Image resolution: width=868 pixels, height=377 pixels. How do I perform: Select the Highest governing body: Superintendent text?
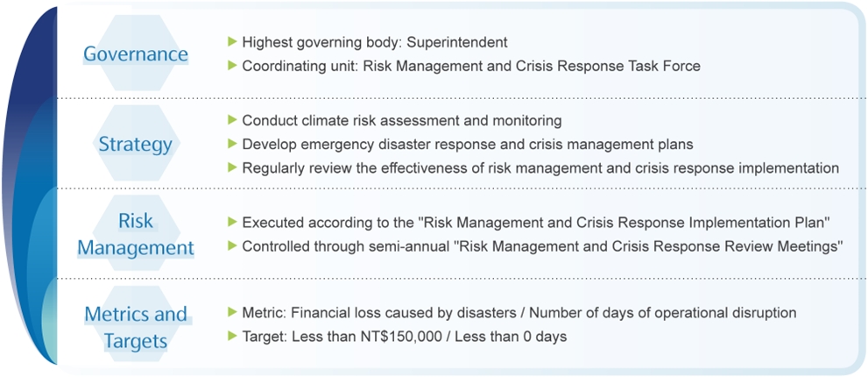pyautogui.click(x=375, y=42)
